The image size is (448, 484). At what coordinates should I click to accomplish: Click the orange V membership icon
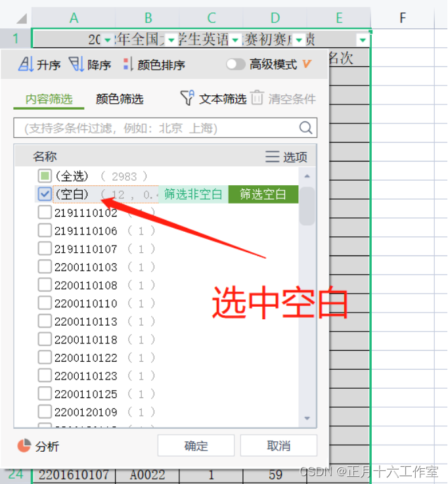(307, 64)
